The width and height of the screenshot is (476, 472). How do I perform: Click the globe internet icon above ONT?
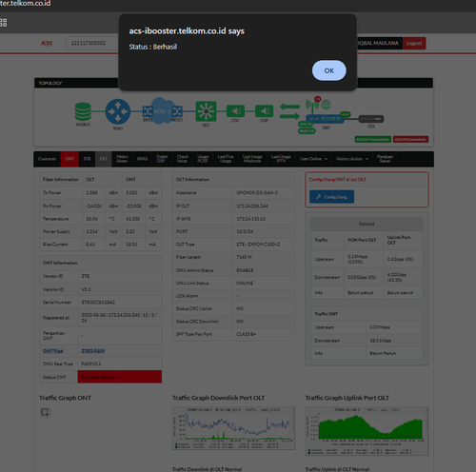[326, 105]
